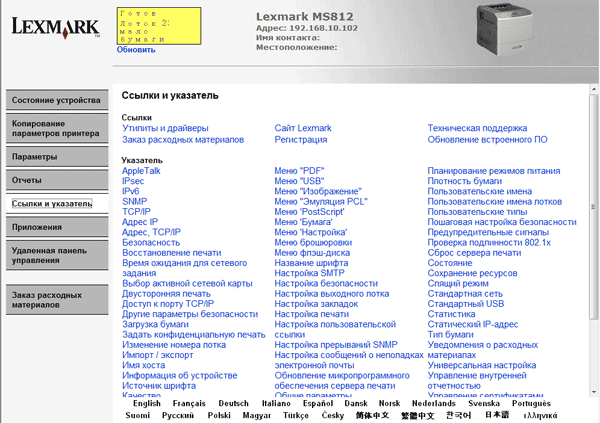Open Меню 'PostScript' link
This screenshot has height=423, width=600.
click(x=309, y=212)
